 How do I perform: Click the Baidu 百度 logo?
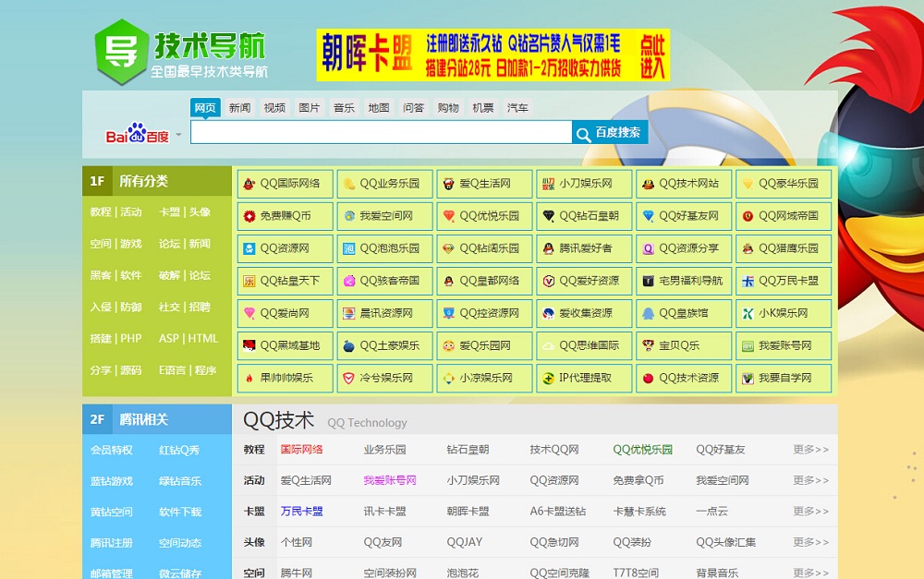[x=138, y=133]
